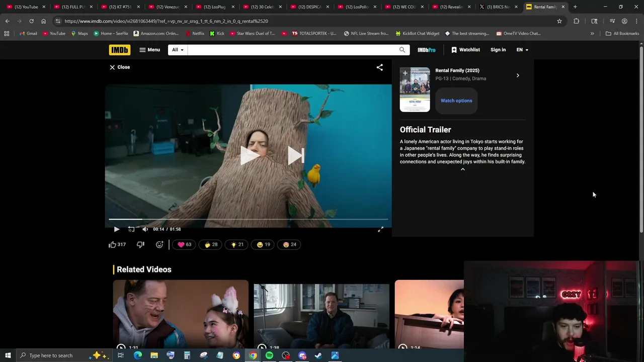The width and height of the screenshot is (644, 362).
Task: Click the chevron next to Rental Family title
Action: [518, 75]
